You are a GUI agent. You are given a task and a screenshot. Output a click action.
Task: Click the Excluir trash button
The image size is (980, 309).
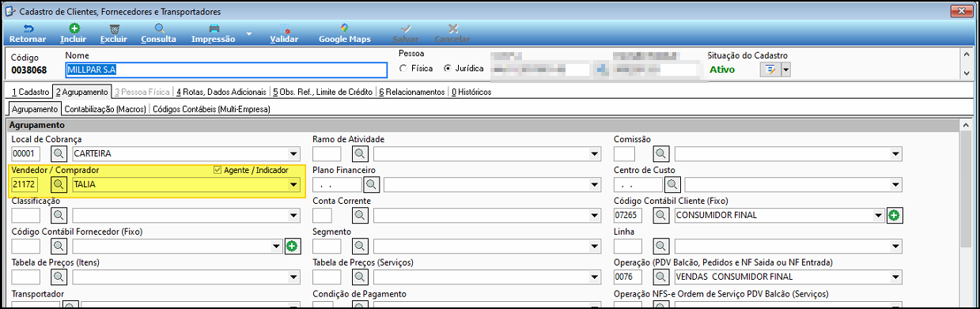pos(114,33)
